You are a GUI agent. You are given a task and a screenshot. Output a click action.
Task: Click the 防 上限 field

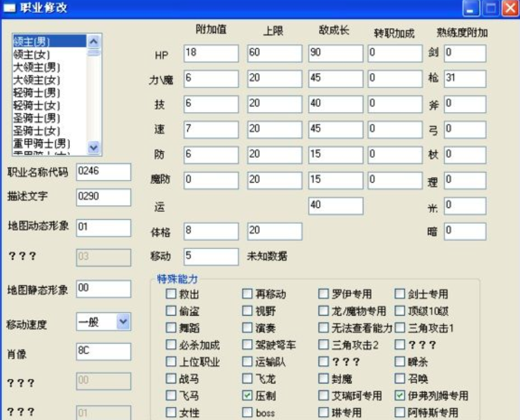275,155
